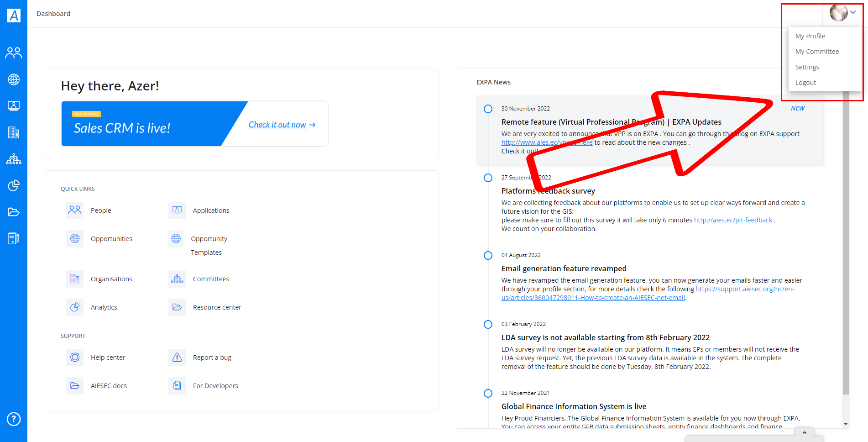Click People quick link icon
This screenshot has height=442, width=868.
pyautogui.click(x=75, y=210)
